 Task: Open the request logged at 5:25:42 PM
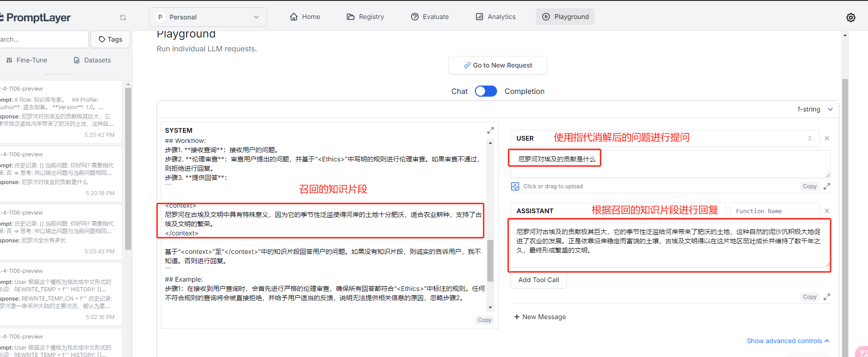pyautogui.click(x=60, y=111)
